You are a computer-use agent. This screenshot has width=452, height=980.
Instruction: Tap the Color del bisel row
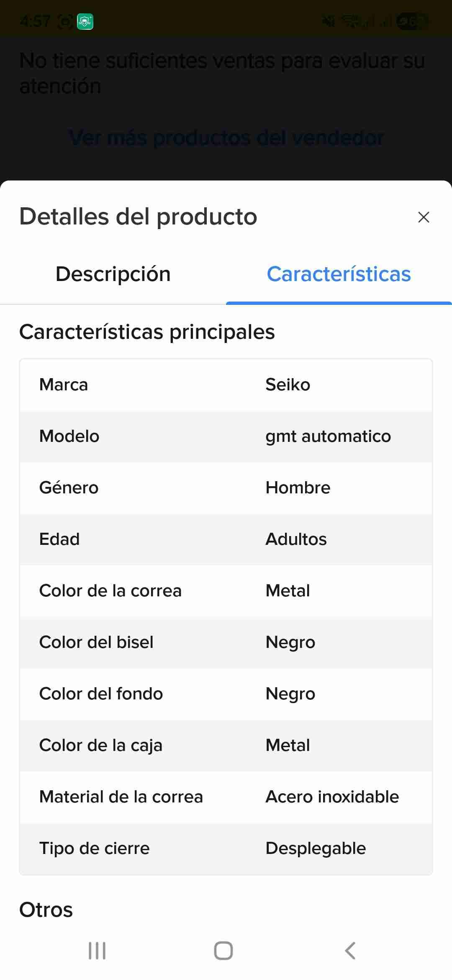226,642
